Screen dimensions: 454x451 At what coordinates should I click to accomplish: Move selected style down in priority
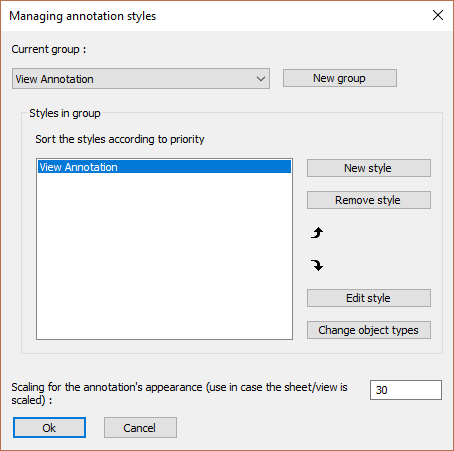point(317,265)
